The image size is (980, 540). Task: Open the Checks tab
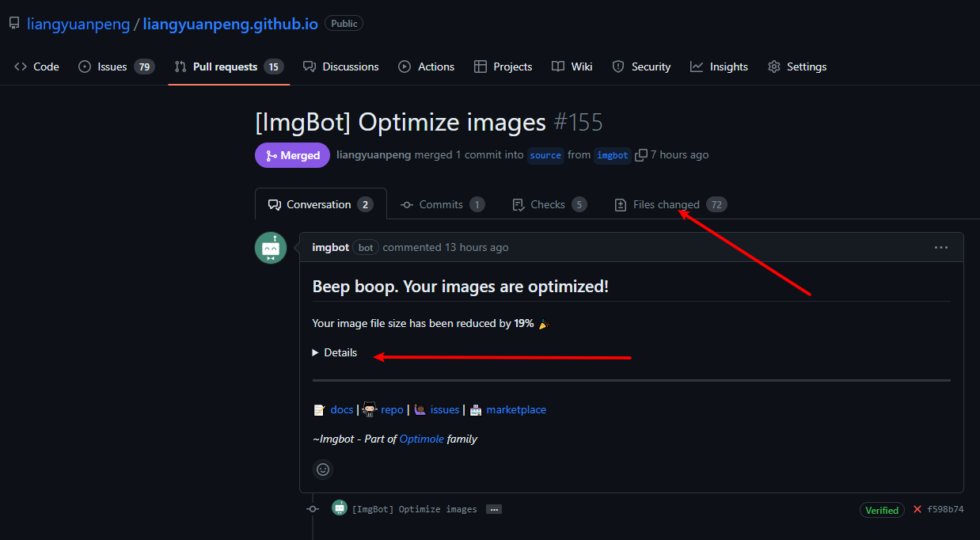pyautogui.click(x=549, y=204)
